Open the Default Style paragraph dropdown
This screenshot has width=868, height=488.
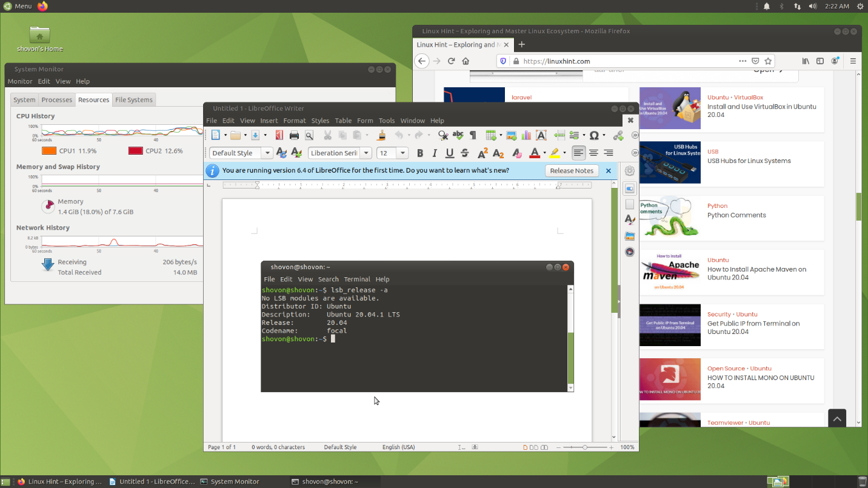pyautogui.click(x=267, y=153)
